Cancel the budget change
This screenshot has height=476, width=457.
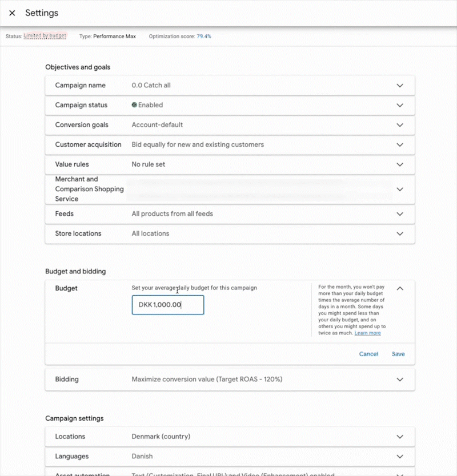coord(368,354)
